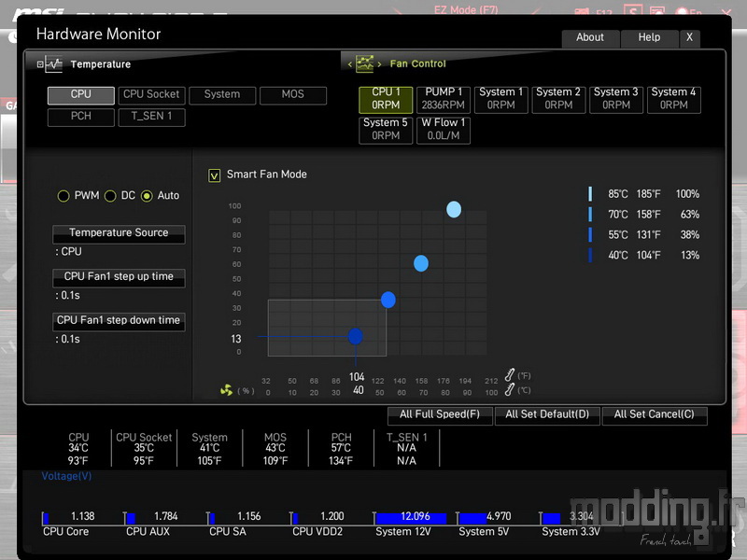Select the System temperature button
Screen dimensions: 747x560
coord(222,95)
